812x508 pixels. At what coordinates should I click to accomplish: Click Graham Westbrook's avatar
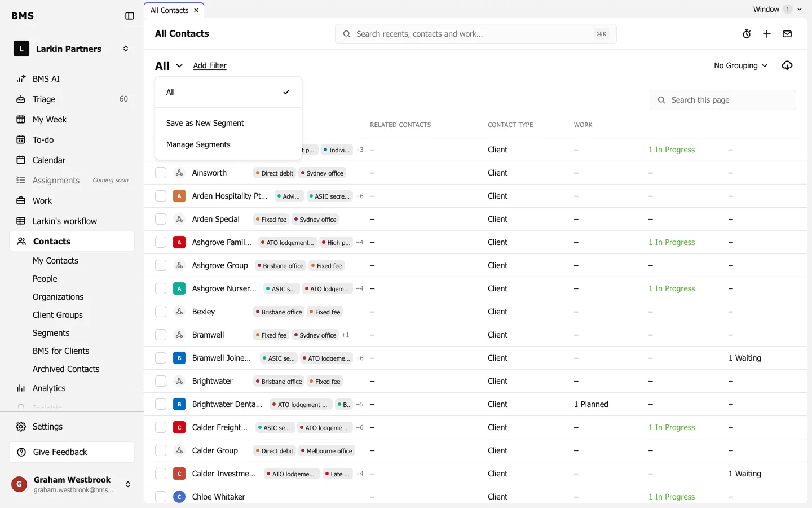(x=19, y=484)
